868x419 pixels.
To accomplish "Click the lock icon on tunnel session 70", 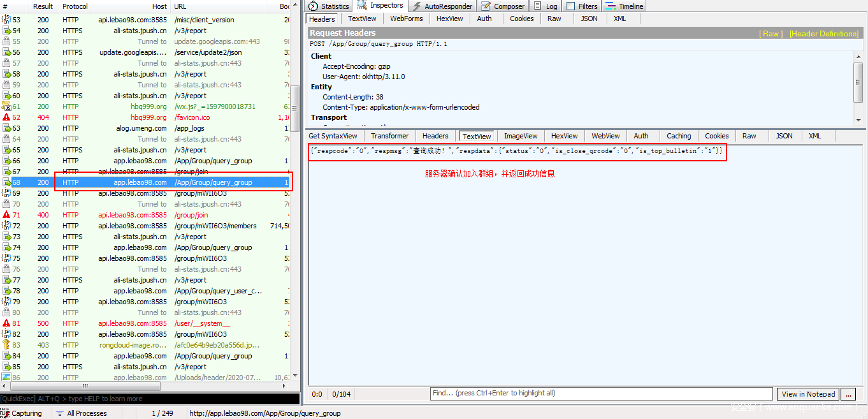I will click(x=6, y=204).
